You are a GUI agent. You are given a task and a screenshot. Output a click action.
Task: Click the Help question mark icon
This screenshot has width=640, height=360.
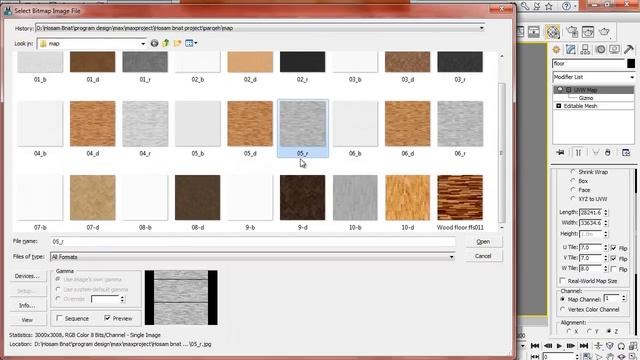point(566,6)
